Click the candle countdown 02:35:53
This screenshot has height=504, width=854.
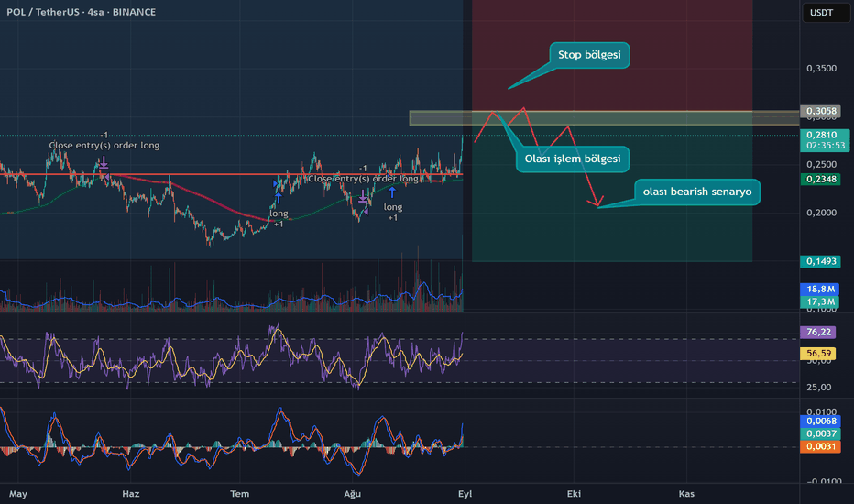[825, 146]
